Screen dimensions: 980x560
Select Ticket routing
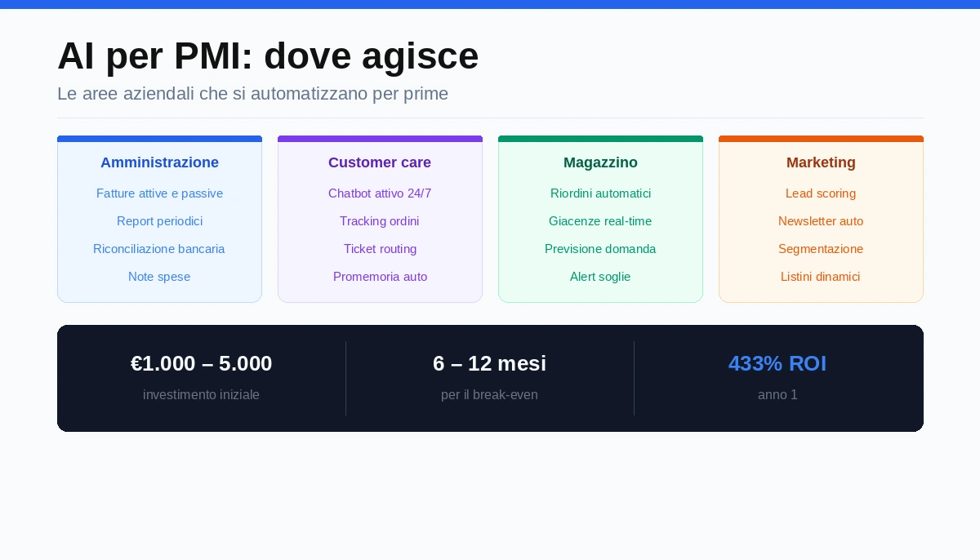[380, 249]
